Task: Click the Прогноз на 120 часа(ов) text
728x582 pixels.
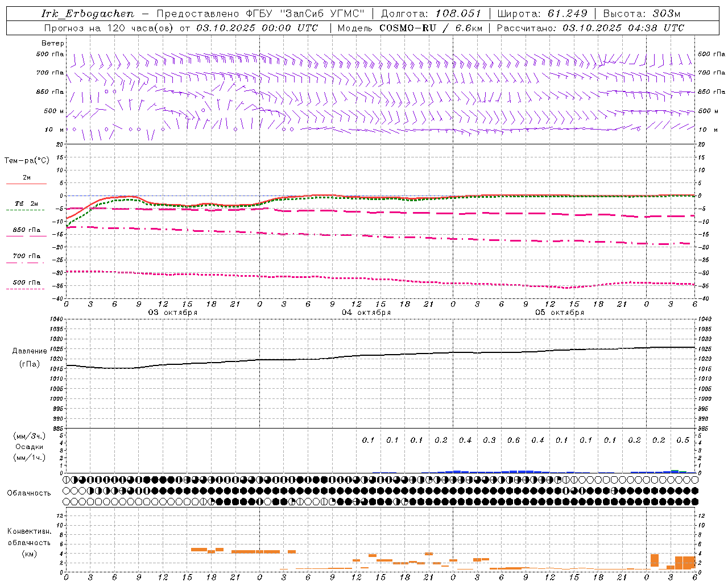Action: click(110, 28)
